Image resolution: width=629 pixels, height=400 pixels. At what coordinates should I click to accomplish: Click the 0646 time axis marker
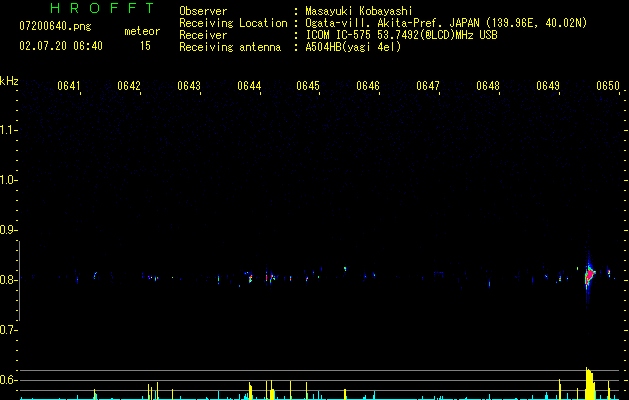tap(368, 86)
